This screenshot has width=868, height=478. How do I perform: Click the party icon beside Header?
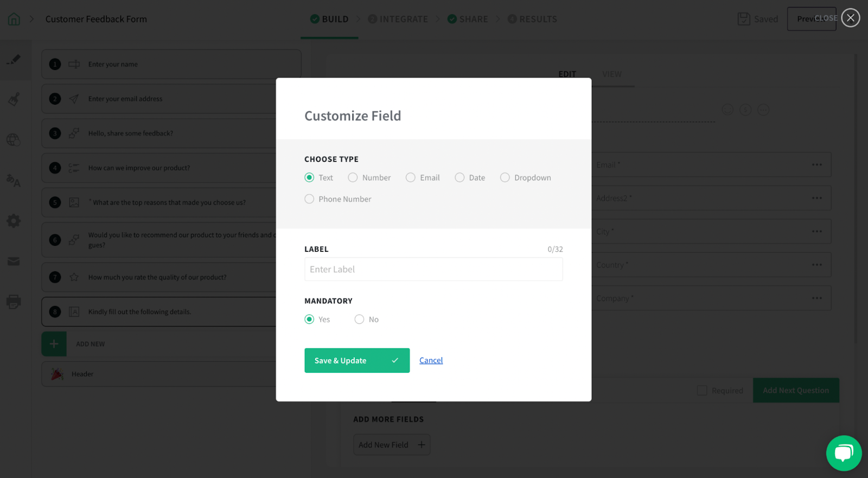(57, 374)
